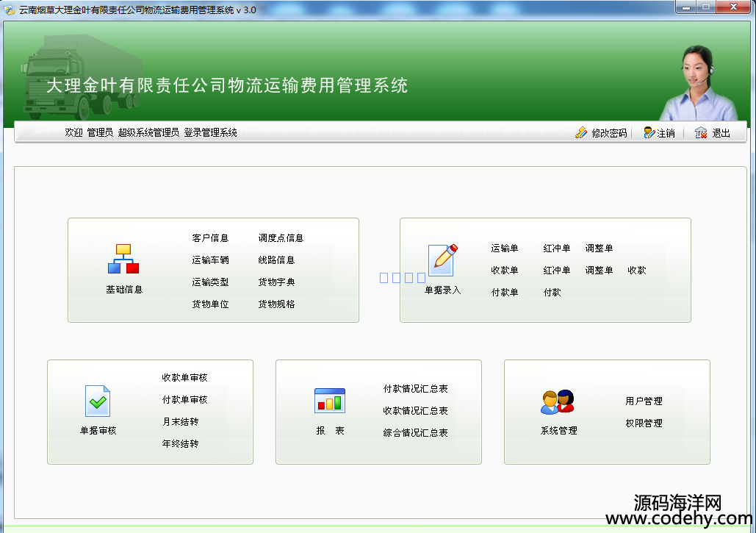
Task: Click 收款 in 单据录入 panel
Action: [x=636, y=271]
